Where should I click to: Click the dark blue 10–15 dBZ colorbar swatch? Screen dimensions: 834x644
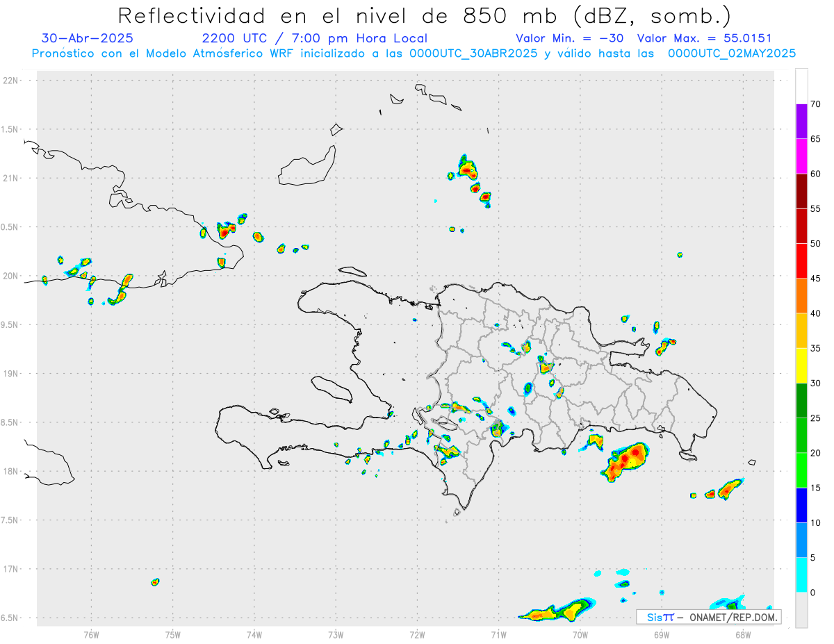click(x=801, y=505)
